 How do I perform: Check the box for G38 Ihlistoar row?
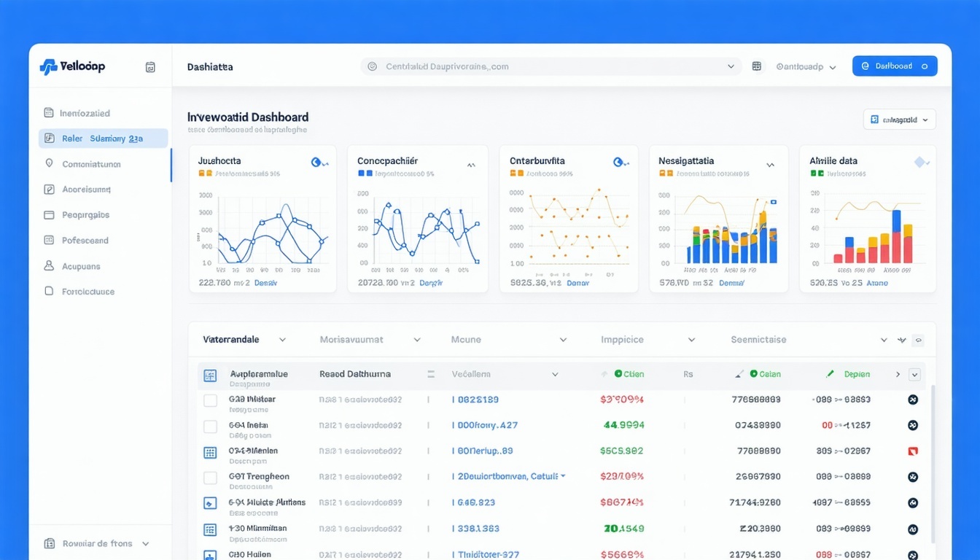coord(210,400)
